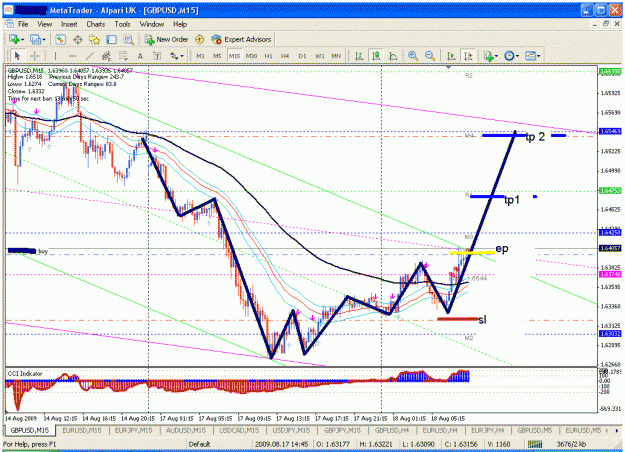Switch to the M30 timeframe
The image size is (625, 452).
coord(251,56)
